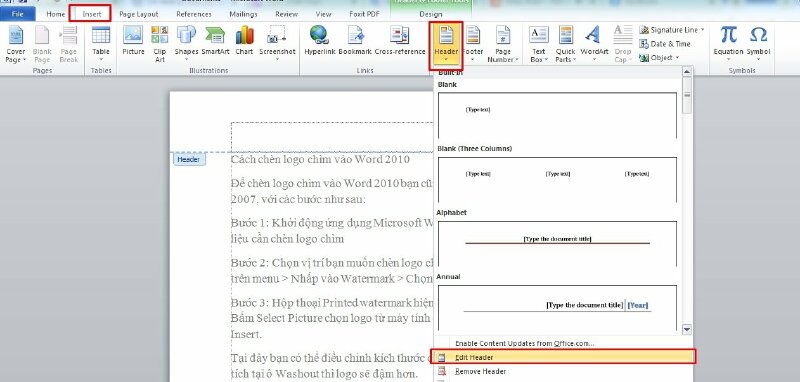Click inside the dashed header area
This screenshot has width=800, height=382.
click(332, 137)
